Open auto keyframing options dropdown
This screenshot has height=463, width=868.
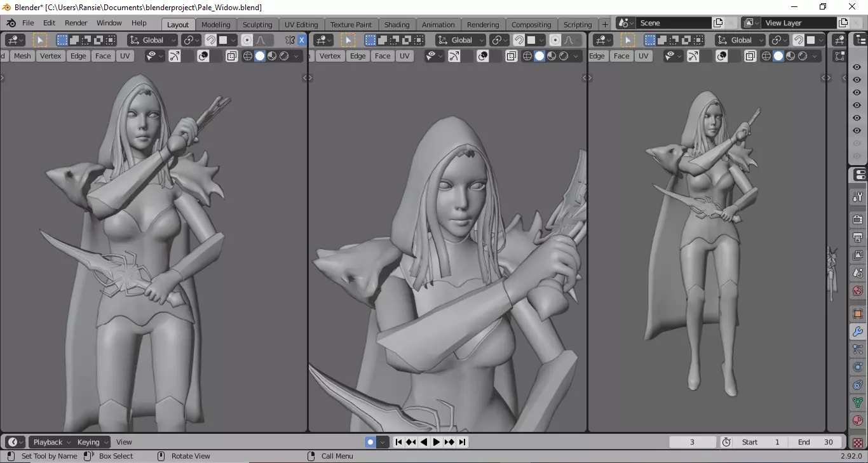click(383, 442)
